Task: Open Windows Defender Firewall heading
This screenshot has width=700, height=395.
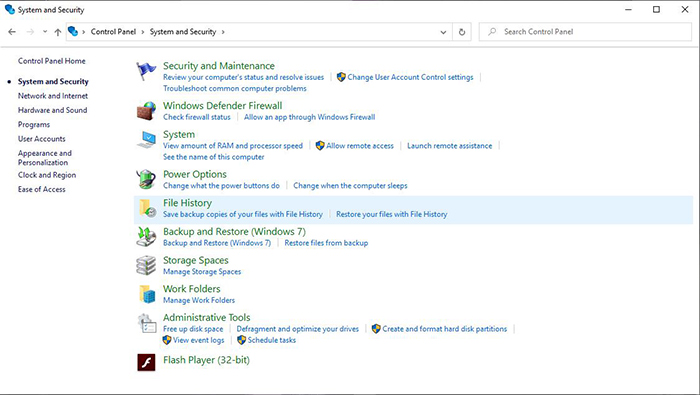Action: pyautogui.click(x=222, y=106)
